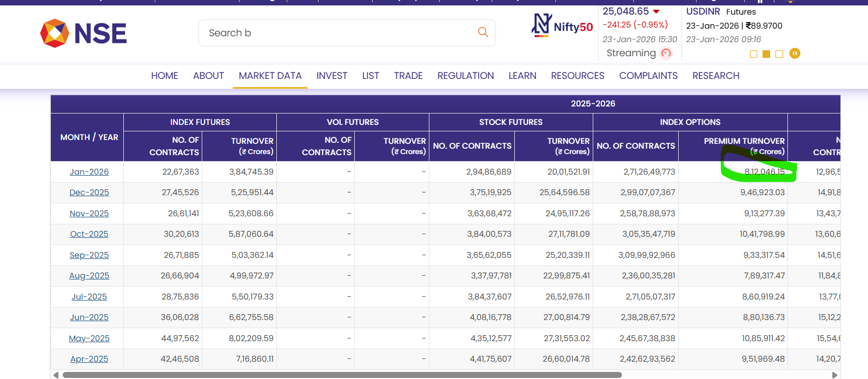Select the third ticker carousel indicator
The image size is (868, 379).
click(x=779, y=54)
